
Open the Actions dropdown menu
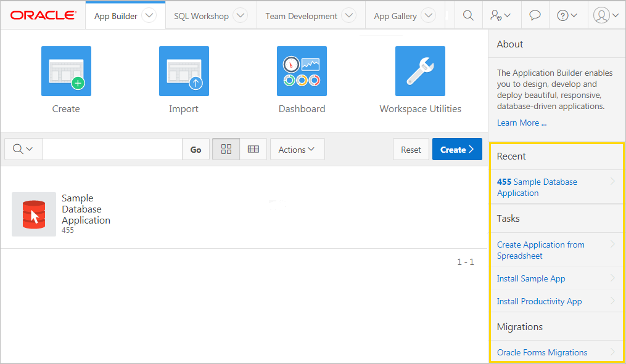pos(297,149)
